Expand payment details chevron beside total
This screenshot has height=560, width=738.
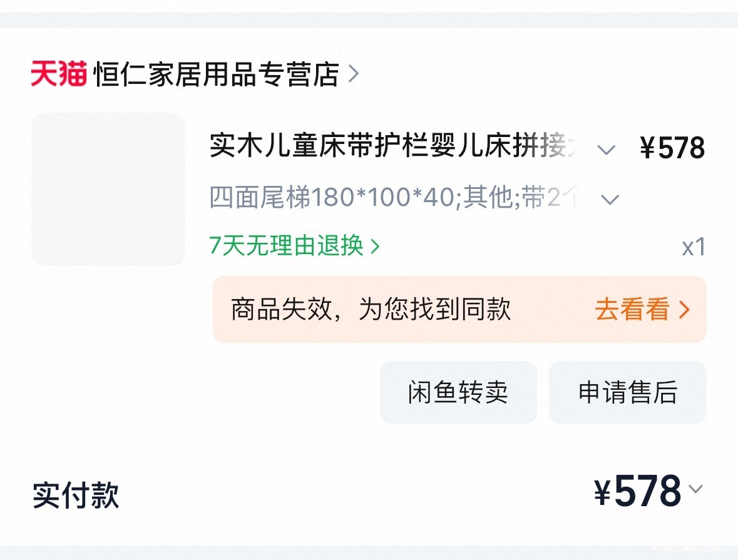coord(695,489)
